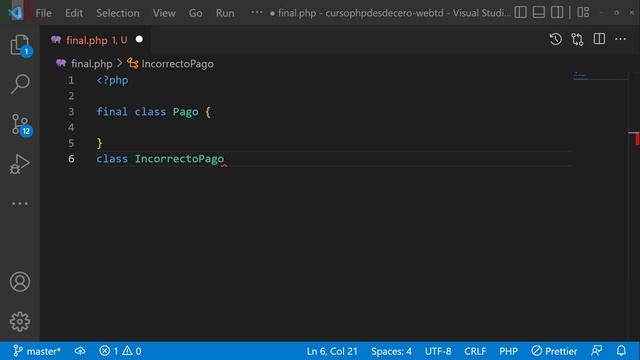Click Ln 6, Col 21 go to line
This screenshot has width=640, height=360.
(332, 351)
